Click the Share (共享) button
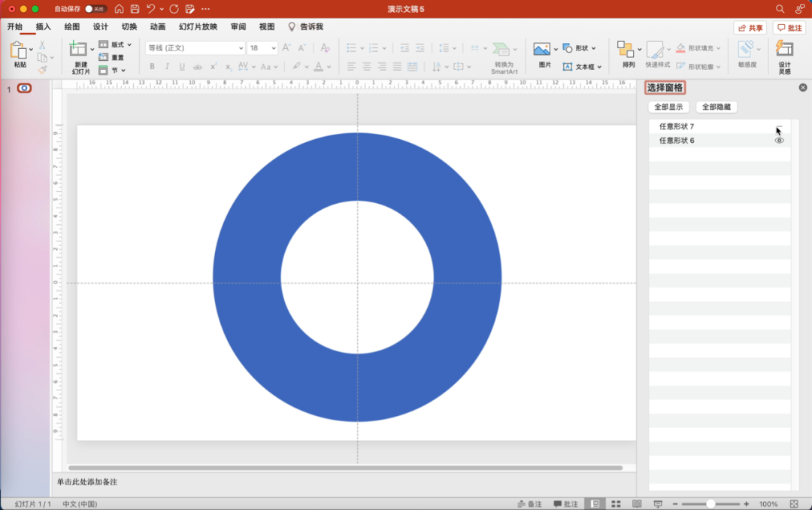 [750, 28]
